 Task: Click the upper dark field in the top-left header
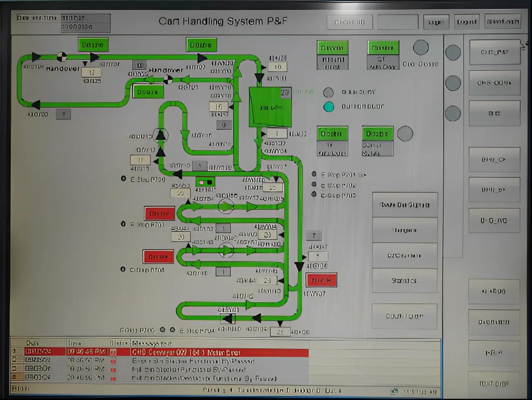coord(86,18)
